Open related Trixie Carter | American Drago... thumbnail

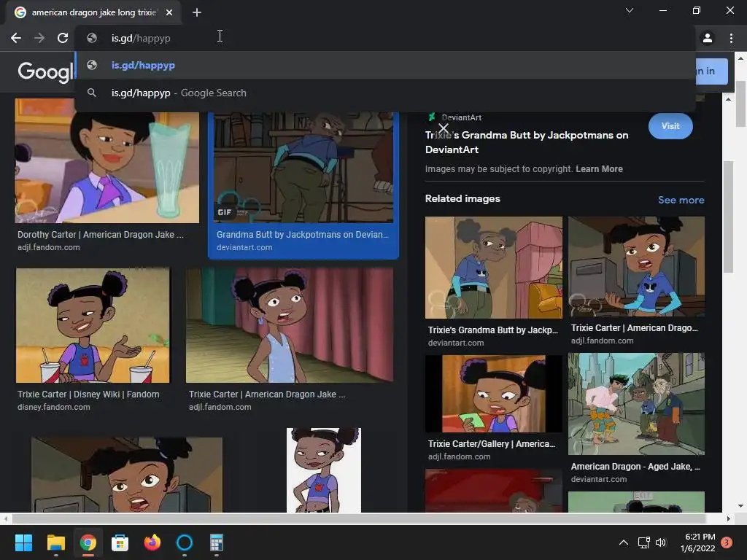636,266
